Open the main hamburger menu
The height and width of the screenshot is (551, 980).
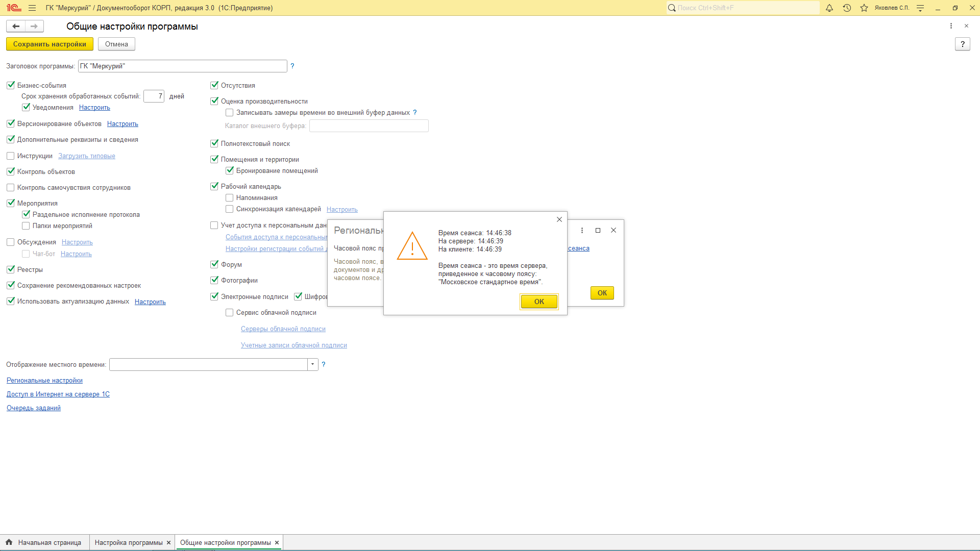(32, 8)
